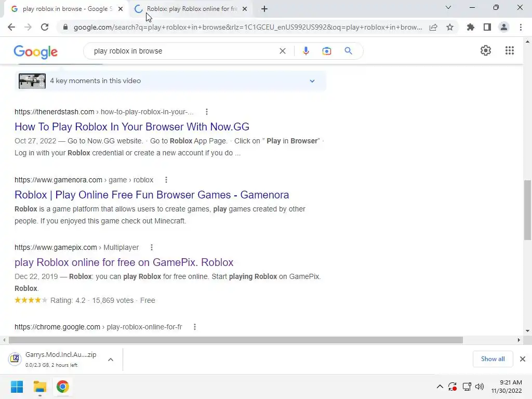Reload the current page
This screenshot has height=399, width=532.
pyautogui.click(x=45, y=27)
